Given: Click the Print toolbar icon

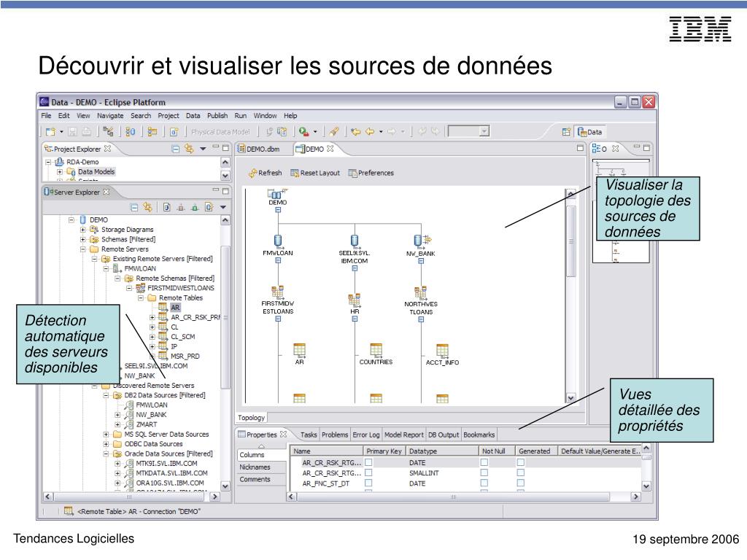Looking at the screenshot, I should coord(86,131).
